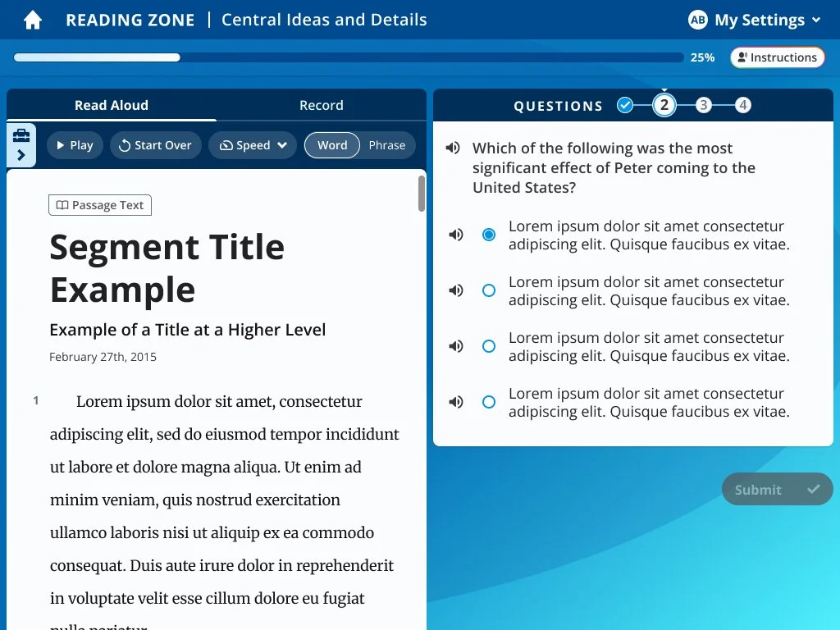Expand the side tools panel chevron
This screenshot has width=840, height=630.
point(21,155)
